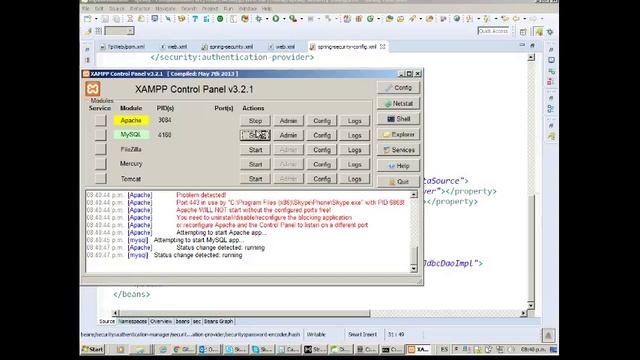Open the dropdown arrow beside the Run icon

[x=284, y=19]
